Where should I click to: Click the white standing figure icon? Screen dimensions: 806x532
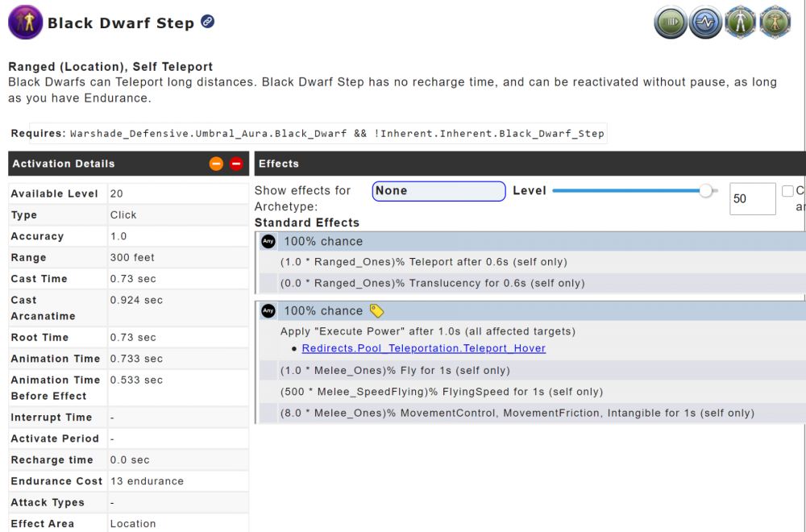click(x=740, y=22)
